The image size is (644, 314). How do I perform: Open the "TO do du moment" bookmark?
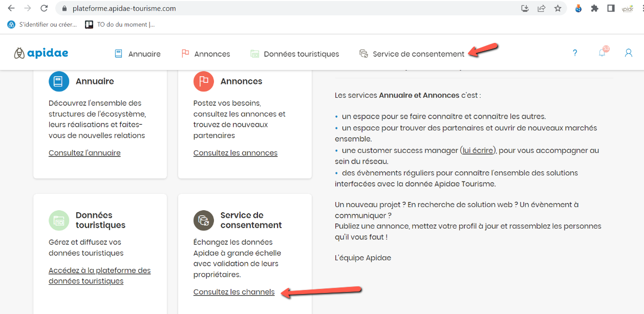point(120,25)
